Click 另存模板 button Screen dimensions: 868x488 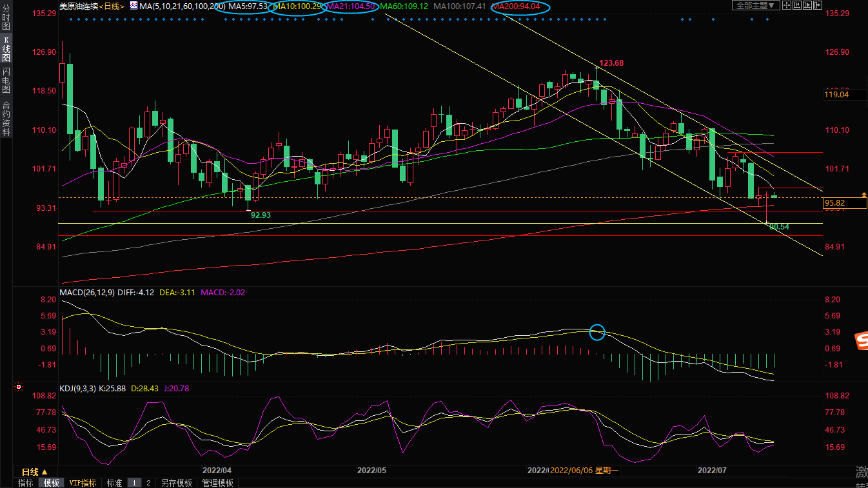tap(176, 483)
